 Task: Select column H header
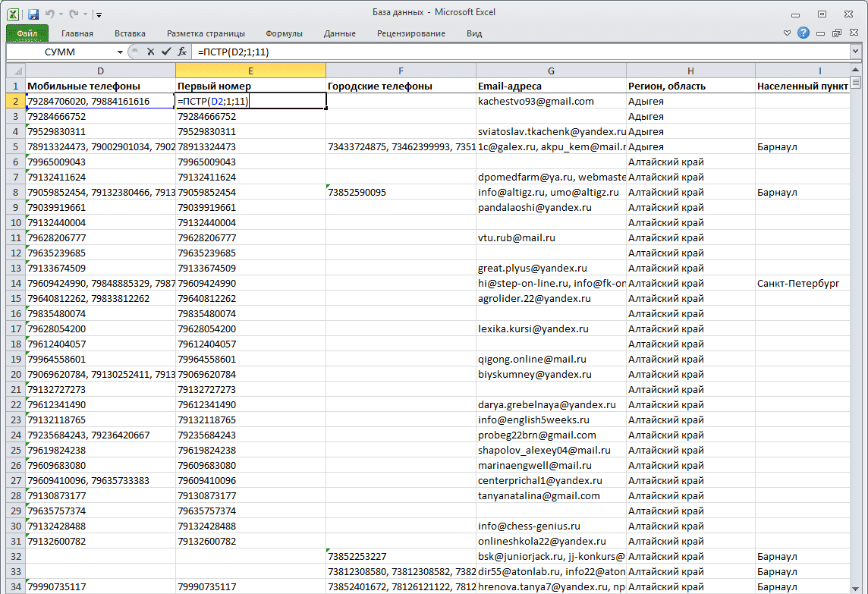point(690,71)
